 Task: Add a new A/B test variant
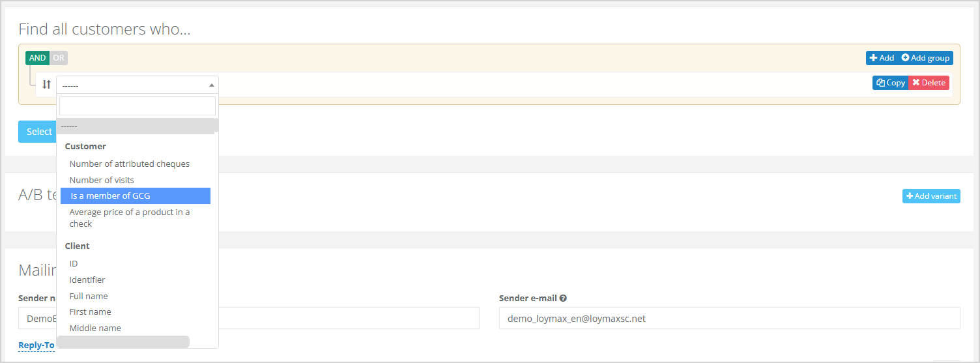click(x=931, y=196)
